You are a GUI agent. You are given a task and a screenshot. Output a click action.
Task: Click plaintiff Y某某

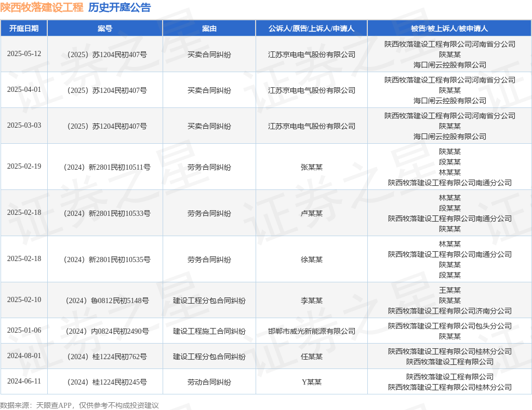[312, 382]
